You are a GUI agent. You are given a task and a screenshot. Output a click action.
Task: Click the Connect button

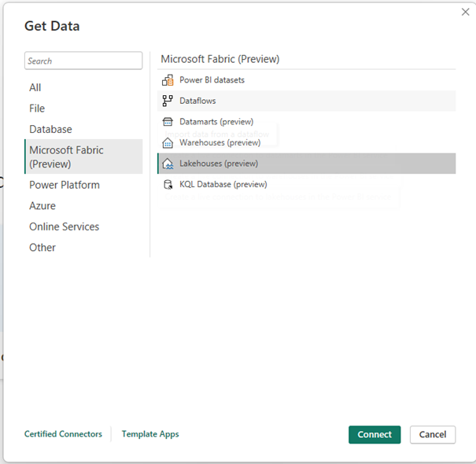tap(375, 435)
